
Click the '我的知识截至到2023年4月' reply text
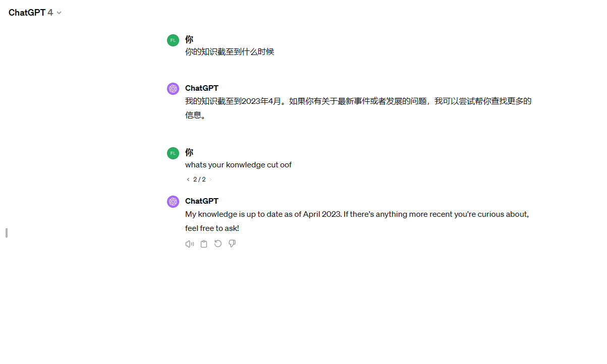point(358,108)
